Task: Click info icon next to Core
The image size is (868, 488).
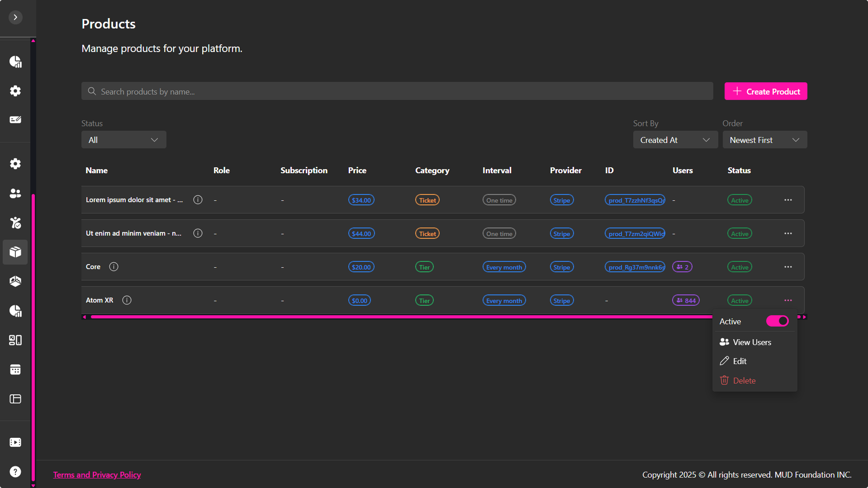Action: pos(114,267)
